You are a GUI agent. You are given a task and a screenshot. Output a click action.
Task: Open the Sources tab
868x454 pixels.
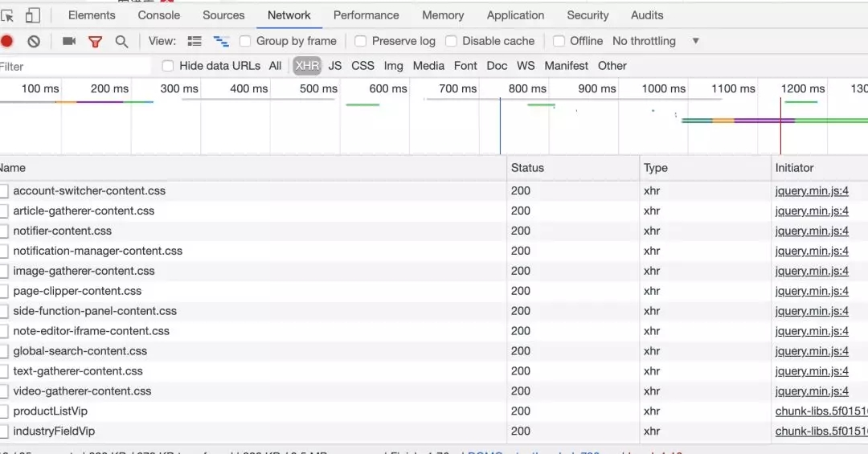(223, 15)
